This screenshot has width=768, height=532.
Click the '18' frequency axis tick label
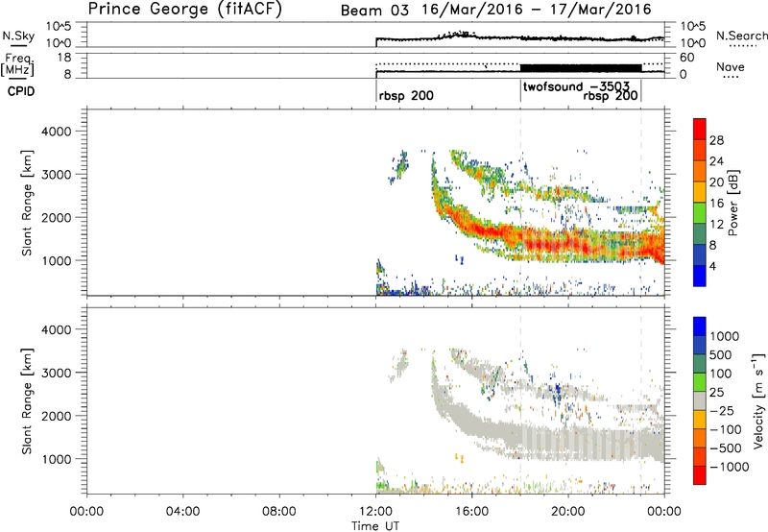pos(64,58)
